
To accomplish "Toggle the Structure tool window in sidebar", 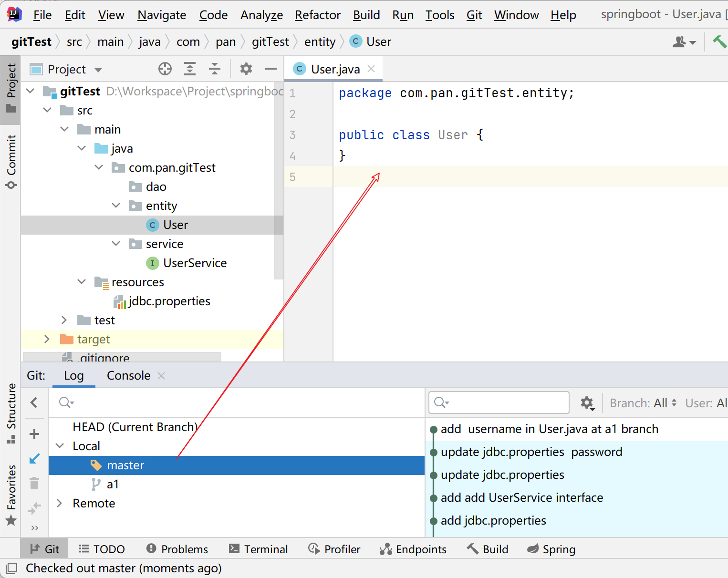I will click(11, 413).
